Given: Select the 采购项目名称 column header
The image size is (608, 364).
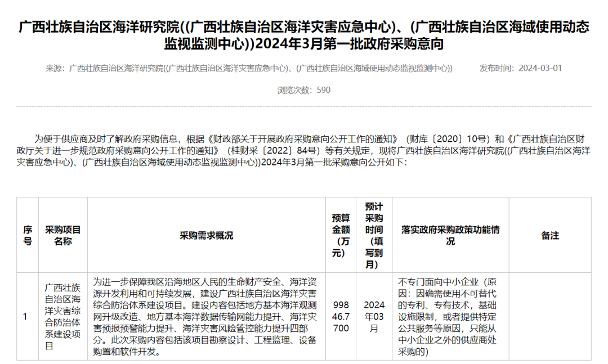Looking at the screenshot, I should coord(63,235).
